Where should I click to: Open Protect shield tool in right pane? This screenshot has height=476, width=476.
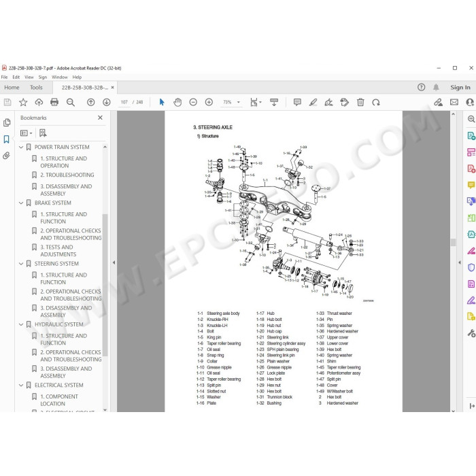pos(471,267)
